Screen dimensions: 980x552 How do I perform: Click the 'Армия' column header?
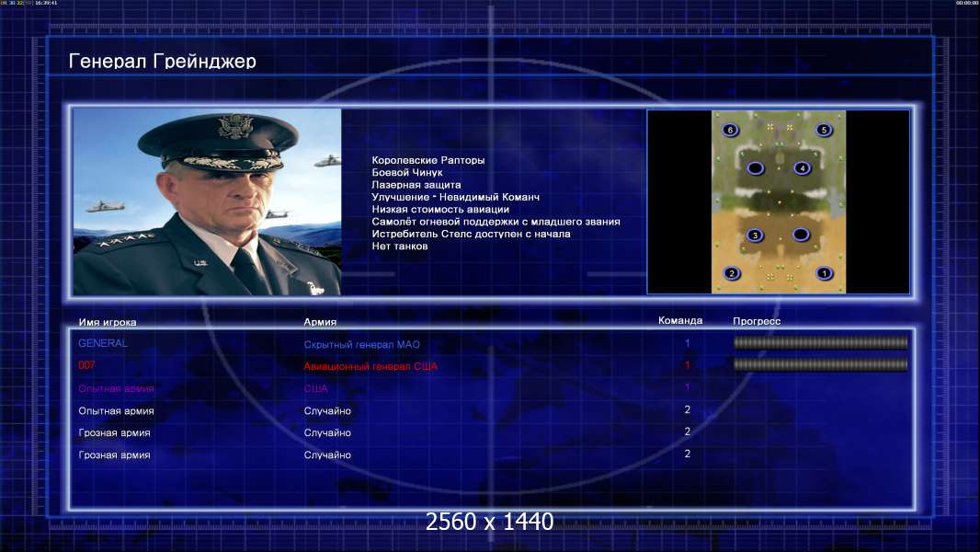pyautogui.click(x=320, y=322)
